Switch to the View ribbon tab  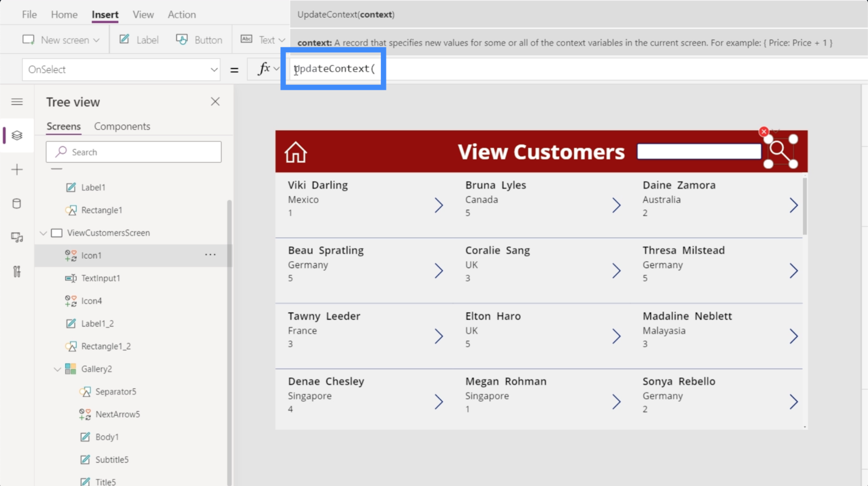[143, 14]
